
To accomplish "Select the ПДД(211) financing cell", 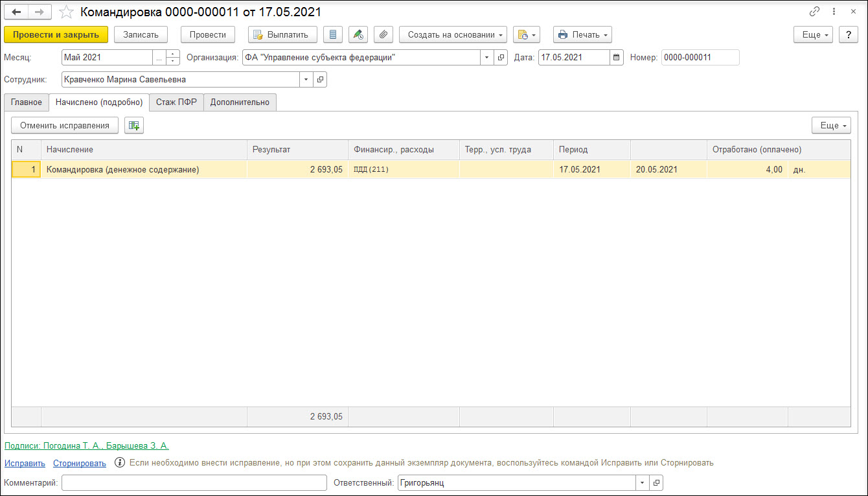I will [404, 169].
